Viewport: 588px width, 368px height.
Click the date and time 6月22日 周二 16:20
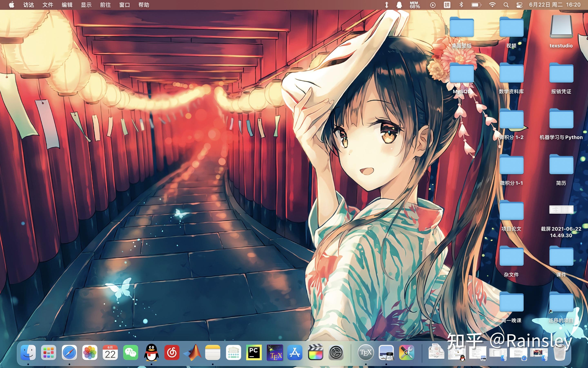(x=555, y=5)
